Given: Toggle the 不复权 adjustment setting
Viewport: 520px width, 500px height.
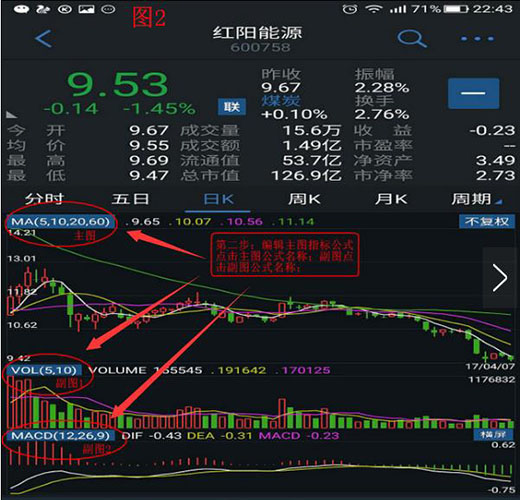Looking at the screenshot, I should point(487,221).
